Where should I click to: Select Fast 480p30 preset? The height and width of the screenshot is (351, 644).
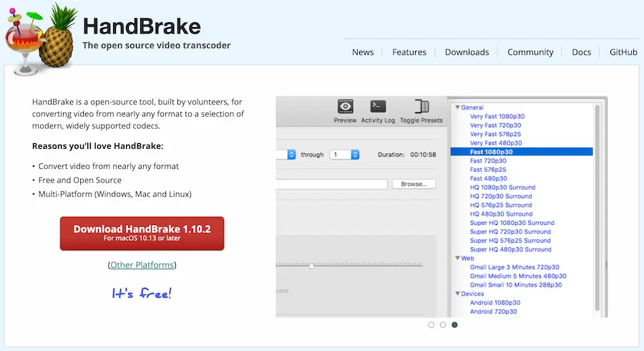488,178
